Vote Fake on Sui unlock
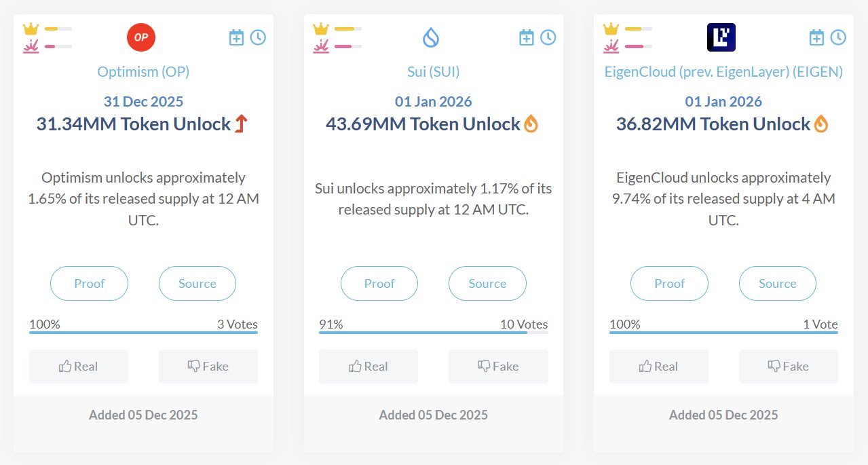 coord(498,367)
